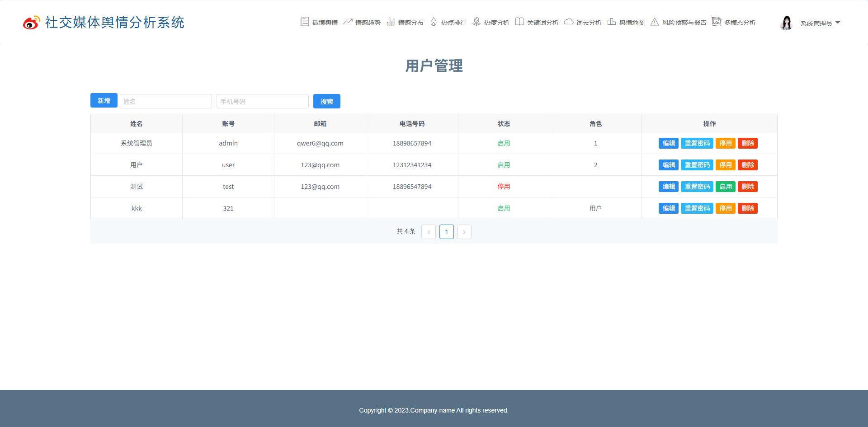Click the 新增 button
Screen dimensions: 868x427
(x=104, y=100)
